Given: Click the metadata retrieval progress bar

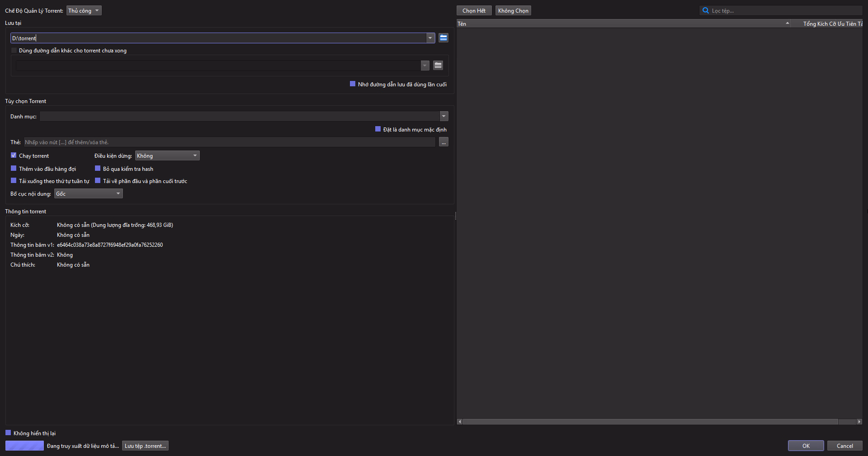Looking at the screenshot, I should pyautogui.click(x=24, y=446).
